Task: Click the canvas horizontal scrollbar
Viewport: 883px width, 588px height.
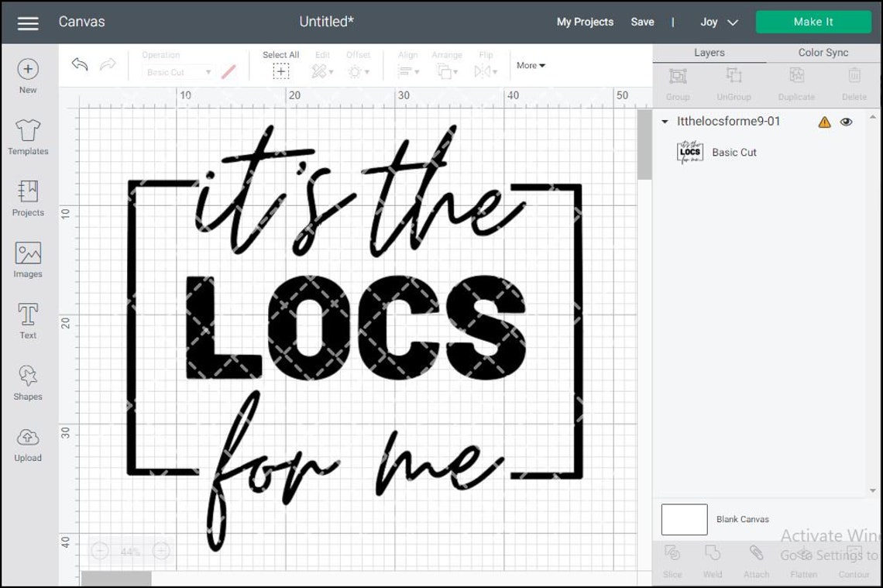Action: coord(116,579)
